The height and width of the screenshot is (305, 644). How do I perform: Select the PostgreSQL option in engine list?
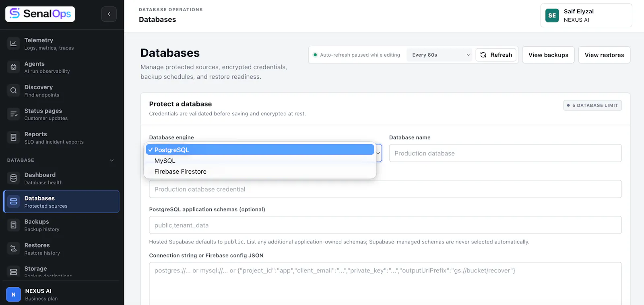click(260, 149)
